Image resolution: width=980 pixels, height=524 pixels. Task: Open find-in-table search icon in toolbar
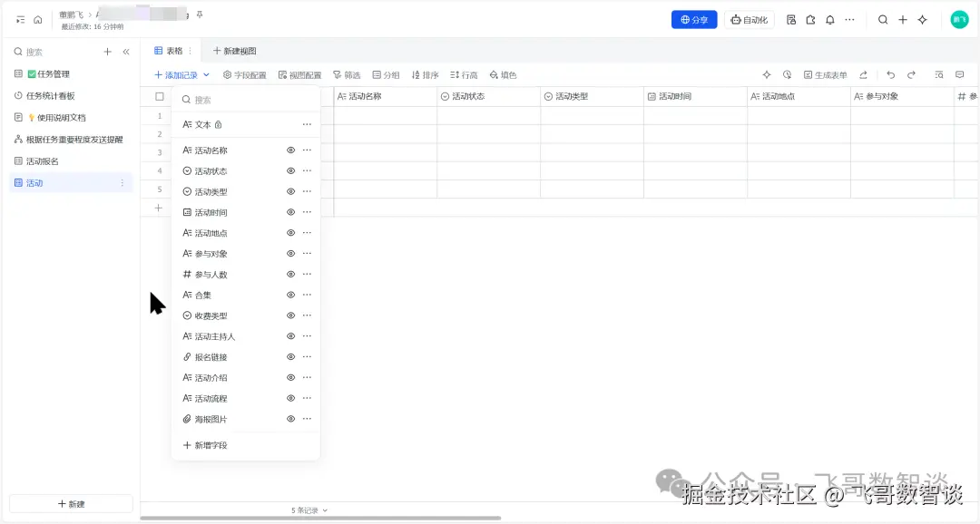pyautogui.click(x=939, y=75)
